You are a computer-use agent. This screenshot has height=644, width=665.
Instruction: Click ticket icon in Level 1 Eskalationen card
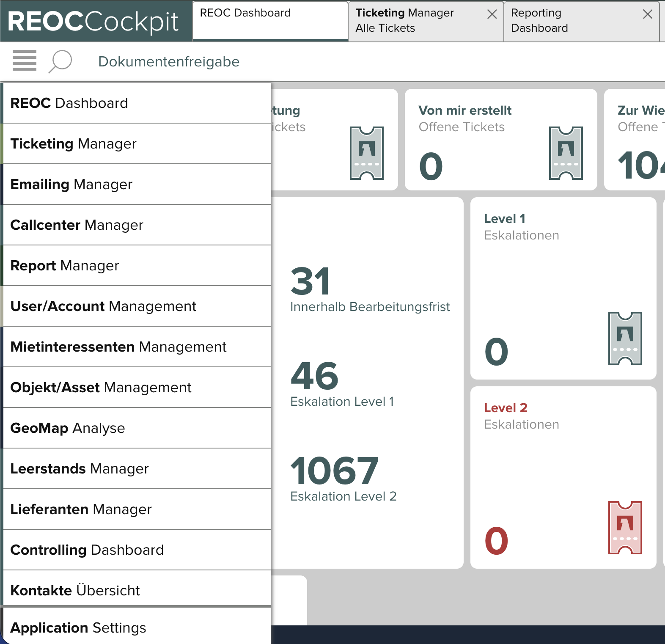[x=625, y=339]
